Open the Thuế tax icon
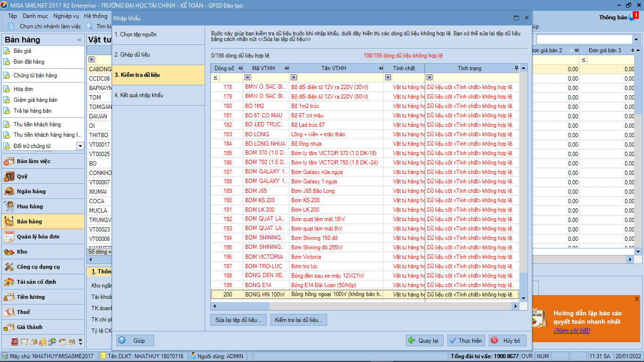 point(9,312)
